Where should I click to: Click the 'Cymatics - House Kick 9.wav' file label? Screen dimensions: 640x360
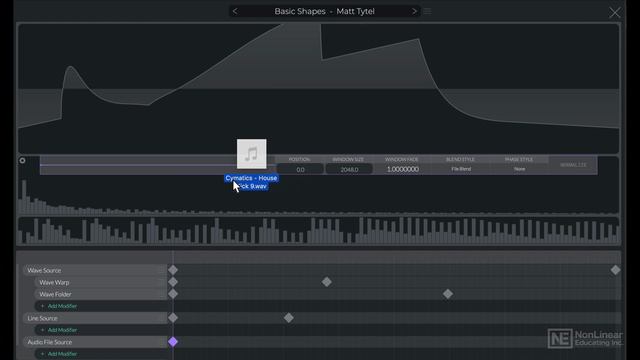[251, 182]
